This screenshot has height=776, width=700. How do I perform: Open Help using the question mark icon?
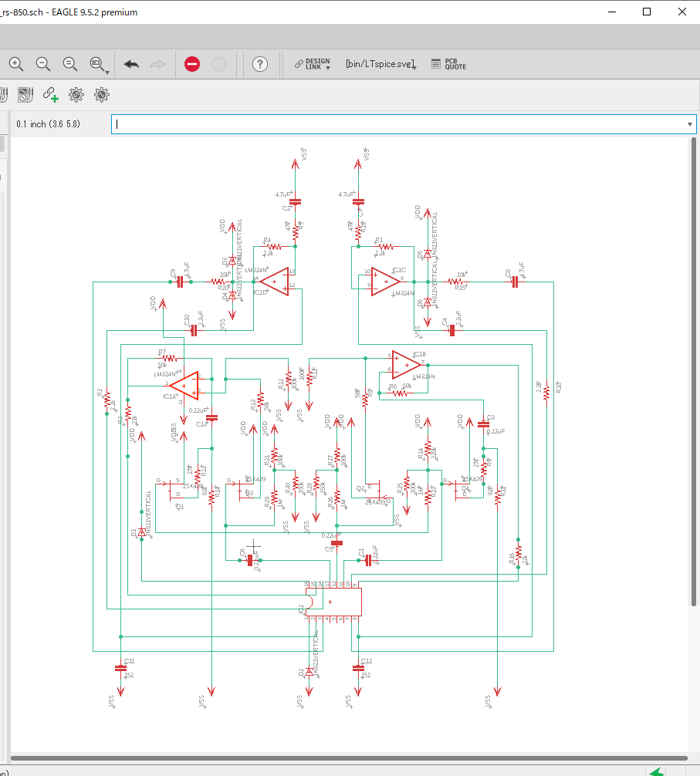pyautogui.click(x=260, y=65)
